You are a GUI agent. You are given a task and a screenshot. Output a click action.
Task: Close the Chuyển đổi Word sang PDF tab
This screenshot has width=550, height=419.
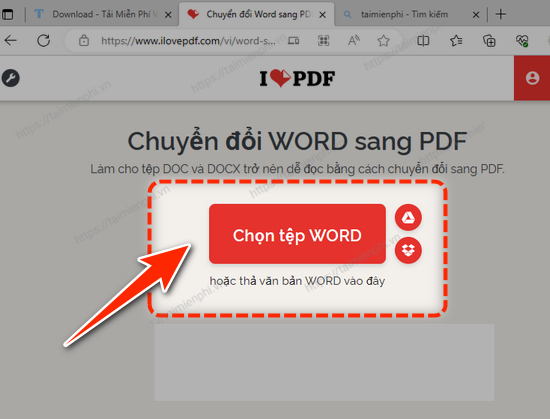[323, 15]
